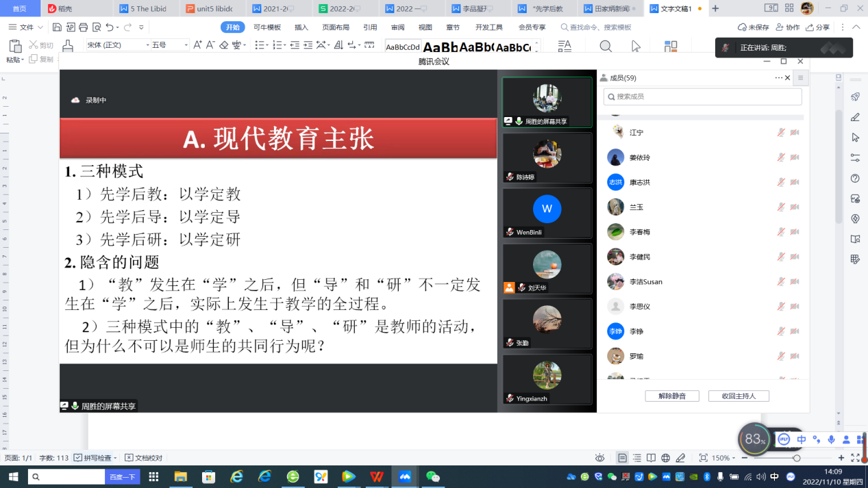
Task: Click the Increase Font Size icon
Action: (x=197, y=45)
